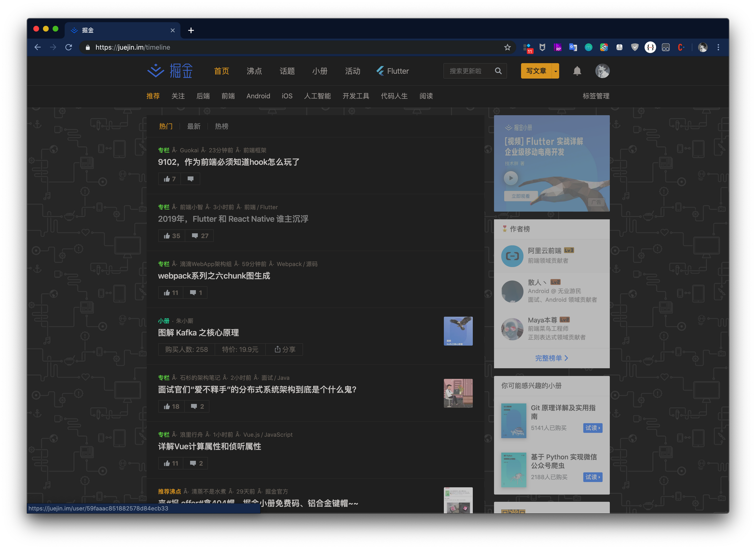Bookmark page with star icon
Image resolution: width=756 pixels, height=549 pixels.
pos(507,47)
